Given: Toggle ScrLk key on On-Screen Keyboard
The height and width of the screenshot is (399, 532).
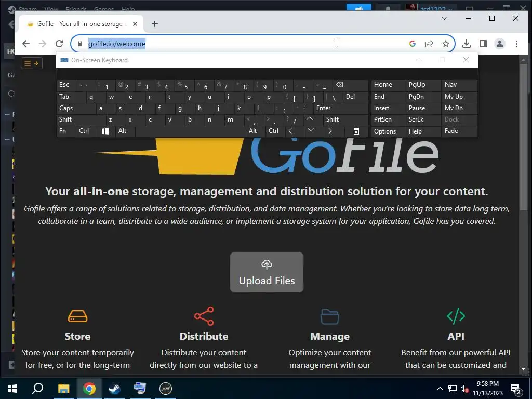Looking at the screenshot, I should point(423,120).
